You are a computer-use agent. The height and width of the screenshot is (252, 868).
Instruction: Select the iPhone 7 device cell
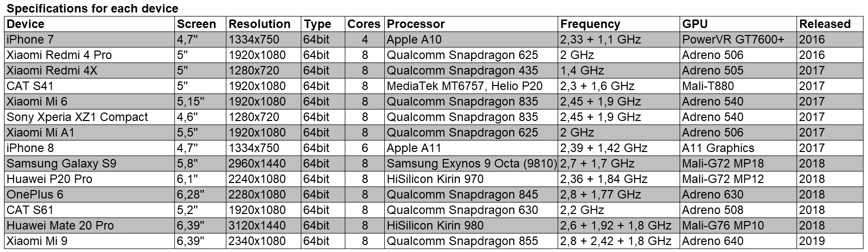coord(30,39)
